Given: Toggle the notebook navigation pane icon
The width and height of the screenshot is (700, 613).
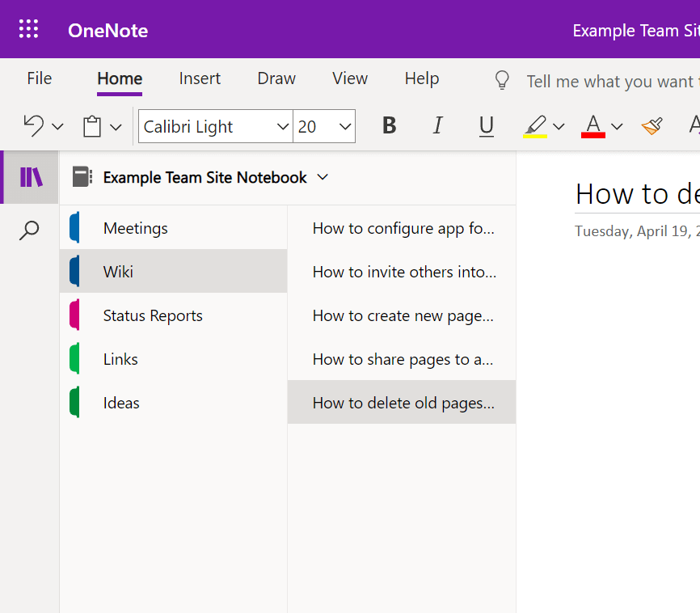Looking at the screenshot, I should pyautogui.click(x=32, y=177).
